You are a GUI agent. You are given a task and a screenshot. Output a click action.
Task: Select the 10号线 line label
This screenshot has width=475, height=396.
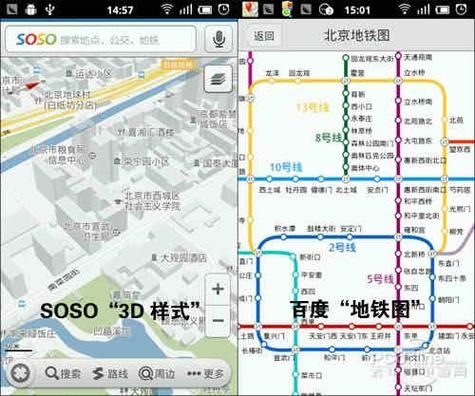[286, 167]
